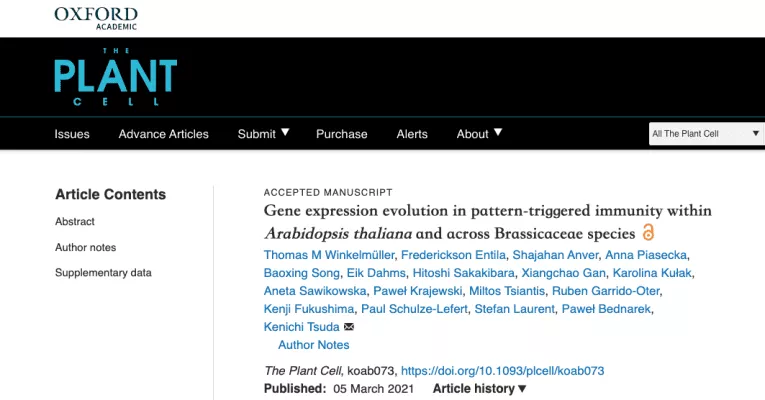The image size is (765, 400).
Task: Show the Author Notes below the author list
Action: [x=313, y=345]
